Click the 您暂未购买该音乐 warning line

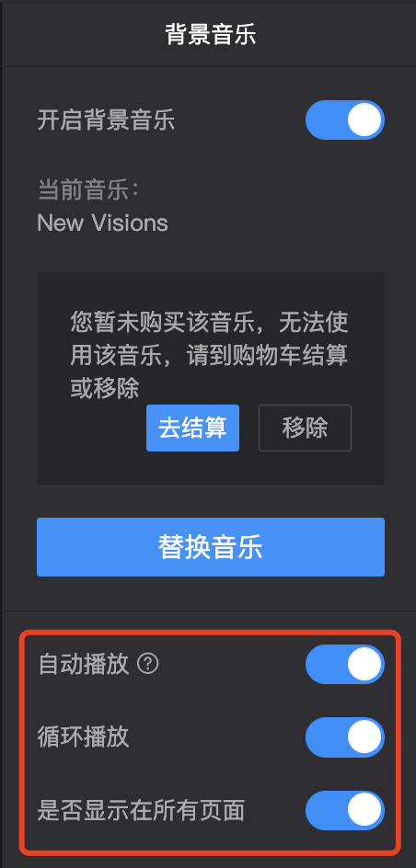(x=210, y=322)
